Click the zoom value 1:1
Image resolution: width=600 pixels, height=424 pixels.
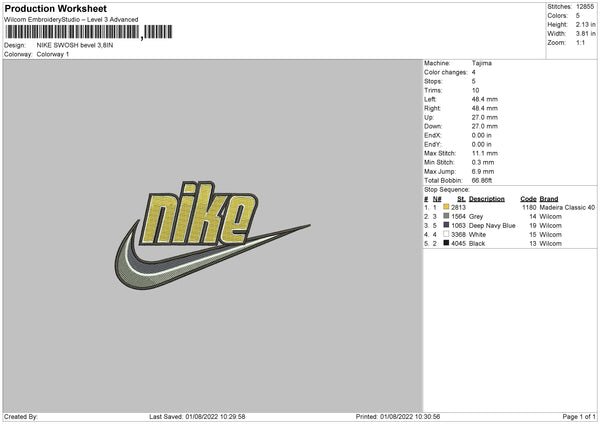pyautogui.click(x=580, y=42)
